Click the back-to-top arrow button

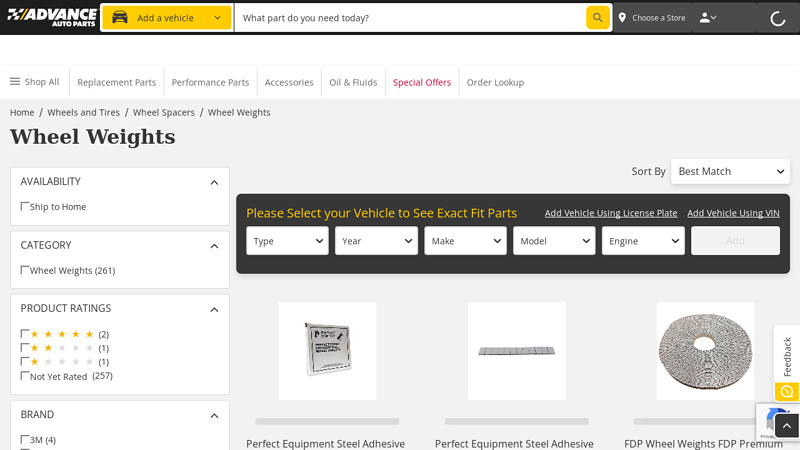787,426
